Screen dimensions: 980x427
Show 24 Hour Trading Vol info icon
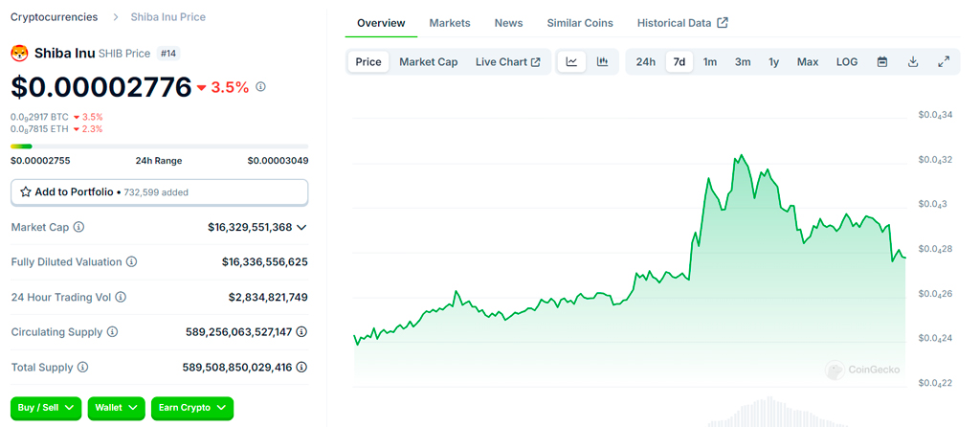[121, 297]
